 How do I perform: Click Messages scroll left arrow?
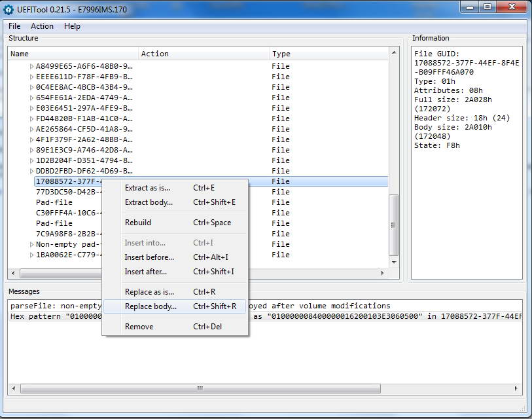click(14, 388)
